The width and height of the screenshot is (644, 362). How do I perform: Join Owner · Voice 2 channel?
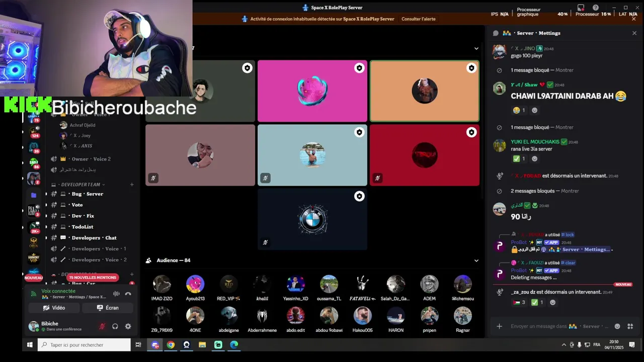pos(91,159)
